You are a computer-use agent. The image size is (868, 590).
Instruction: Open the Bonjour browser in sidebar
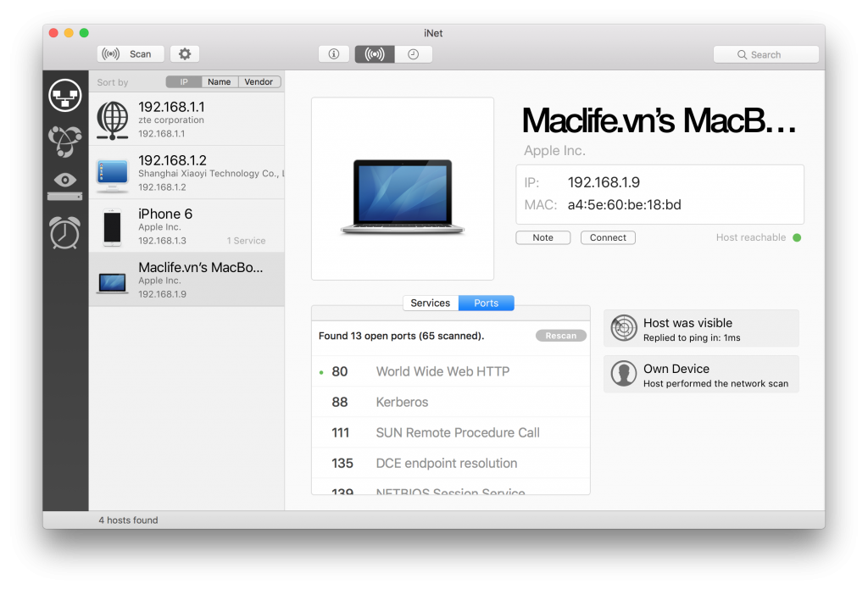[x=64, y=142]
